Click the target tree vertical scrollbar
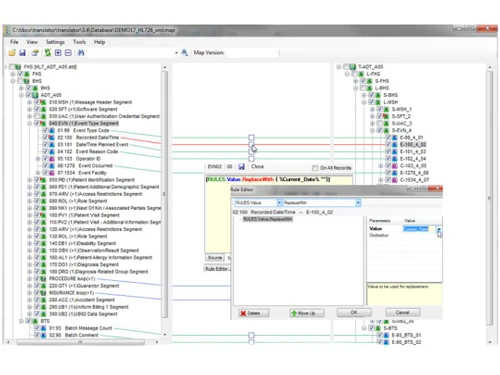500x375 pixels. [x=489, y=197]
